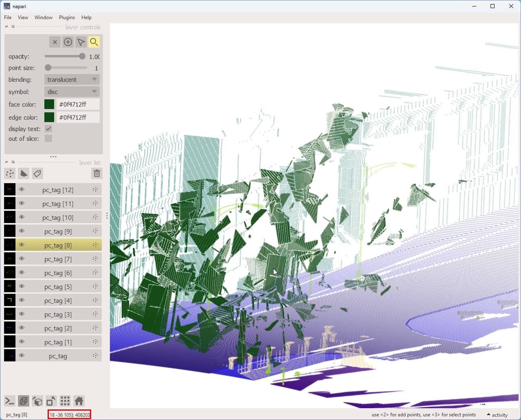The height and width of the screenshot is (420, 521).
Task: Delete the selected layer with the trash button
Action: tap(96, 173)
